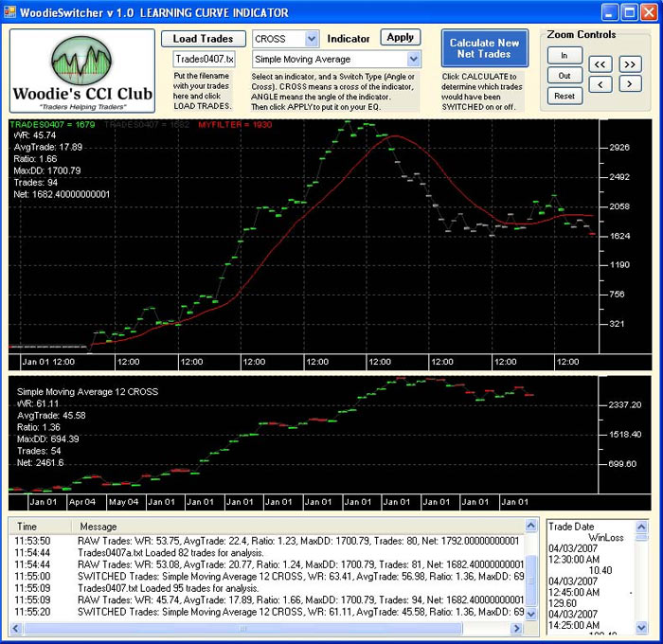This screenshot has width=663, height=644.
Task: Click the May 04 axis label in lower chart
Action: pyautogui.click(x=123, y=502)
